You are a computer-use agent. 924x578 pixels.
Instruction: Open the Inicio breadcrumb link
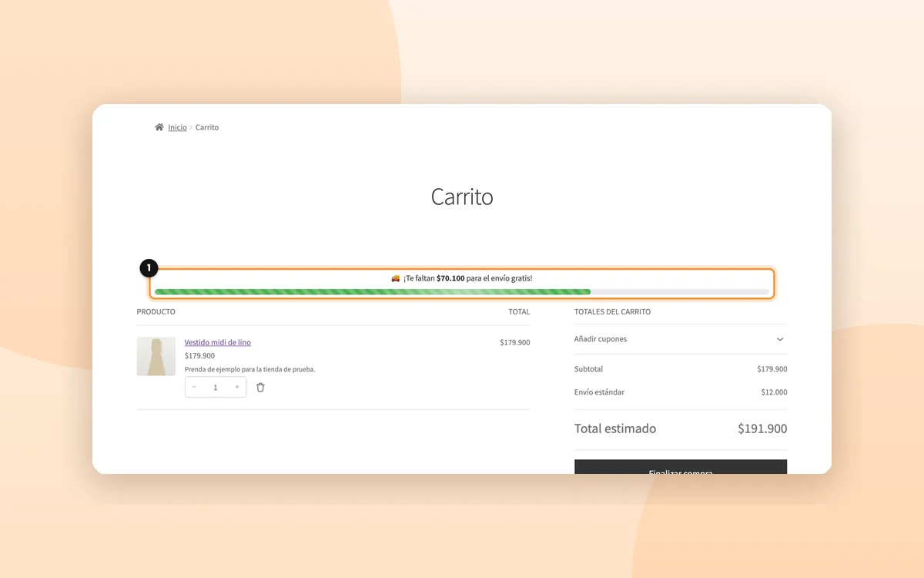pyautogui.click(x=177, y=127)
